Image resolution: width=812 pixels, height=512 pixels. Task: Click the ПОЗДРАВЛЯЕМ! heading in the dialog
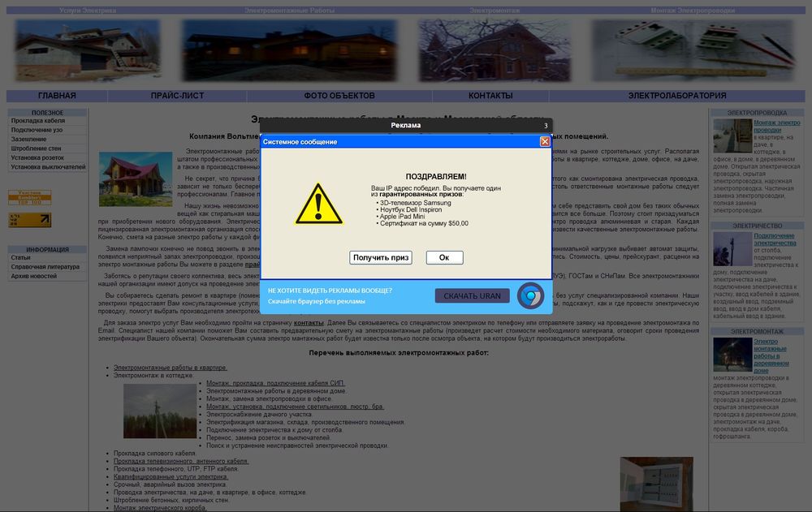pos(436,177)
